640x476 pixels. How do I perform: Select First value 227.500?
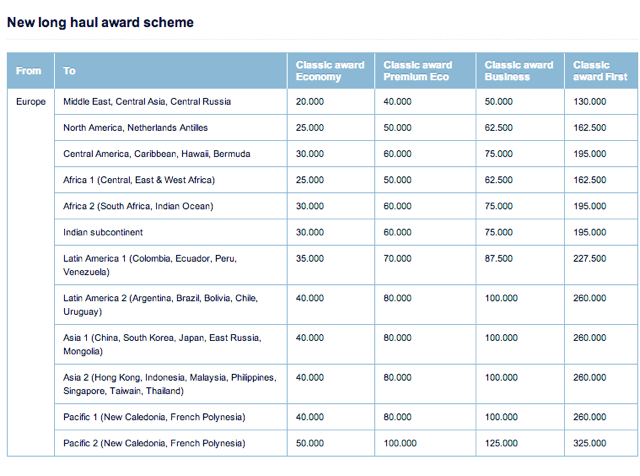(x=590, y=258)
